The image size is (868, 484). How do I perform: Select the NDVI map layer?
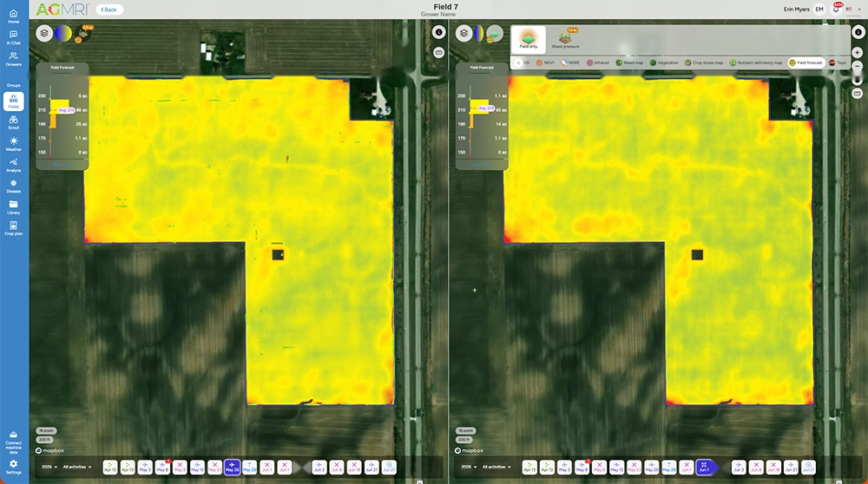click(545, 62)
